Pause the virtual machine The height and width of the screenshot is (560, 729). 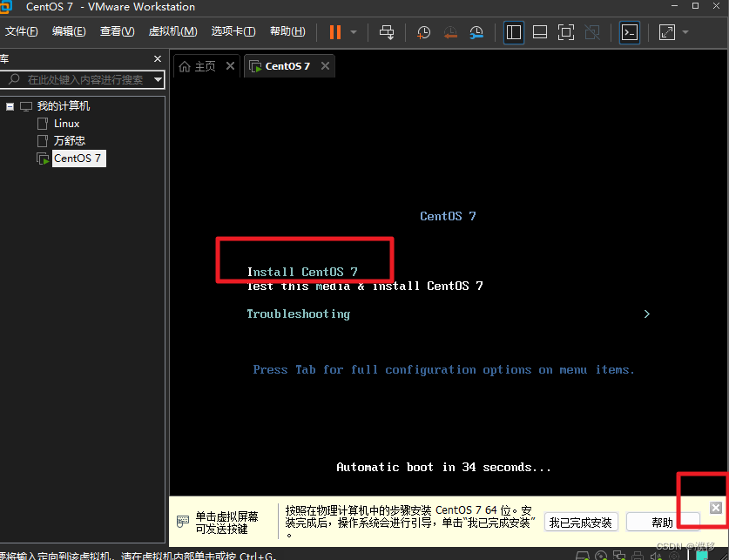[x=335, y=32]
